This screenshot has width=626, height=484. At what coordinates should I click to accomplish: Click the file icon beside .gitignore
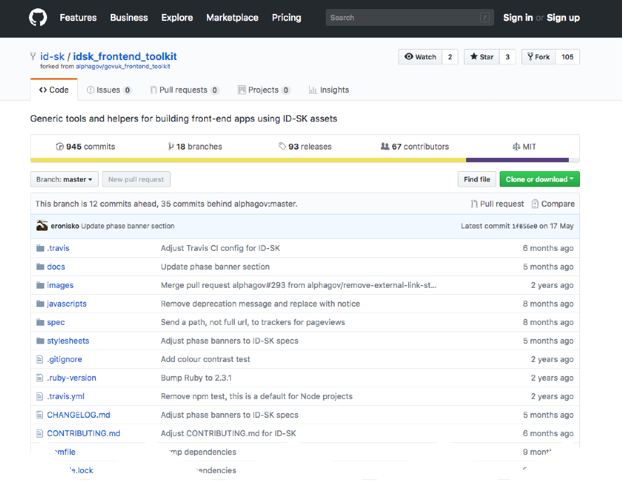[x=39, y=359]
